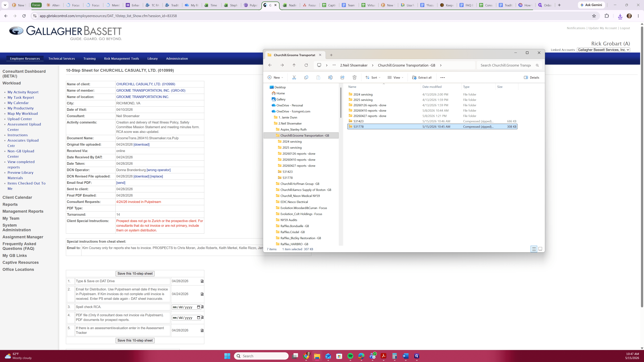Select the 531423 zipped file in file list
Viewport: 644px width, 362px height.
432,121
